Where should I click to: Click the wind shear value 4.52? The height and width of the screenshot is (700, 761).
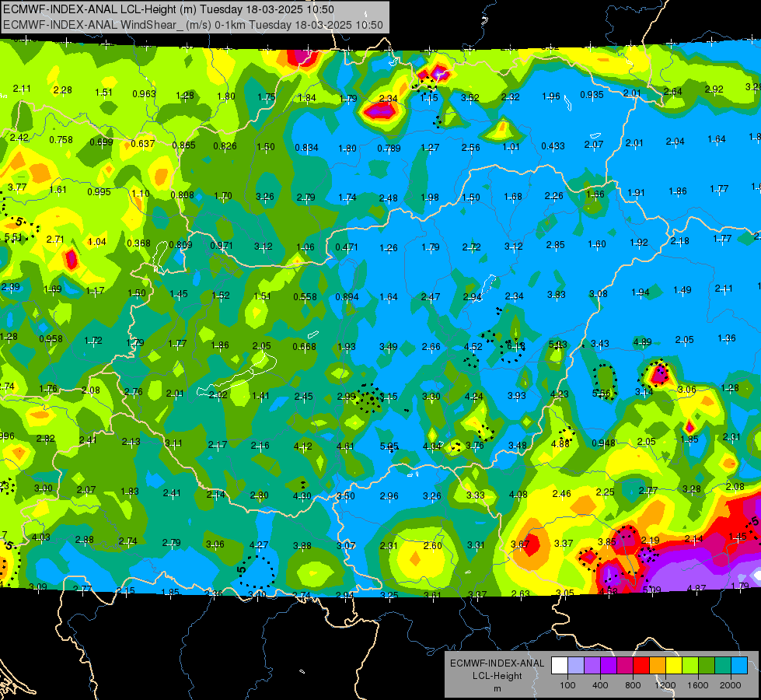tap(473, 347)
